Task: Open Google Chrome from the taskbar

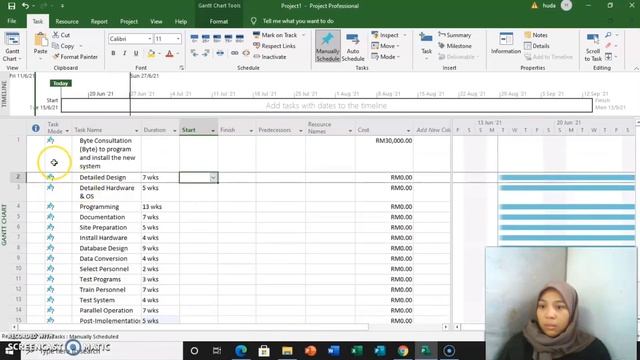Action: pos(403,351)
